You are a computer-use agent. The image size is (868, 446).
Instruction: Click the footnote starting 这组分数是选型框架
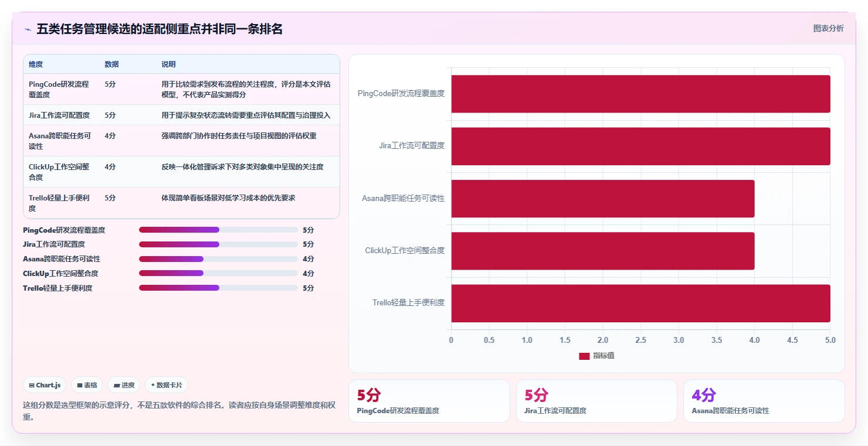coord(179,411)
